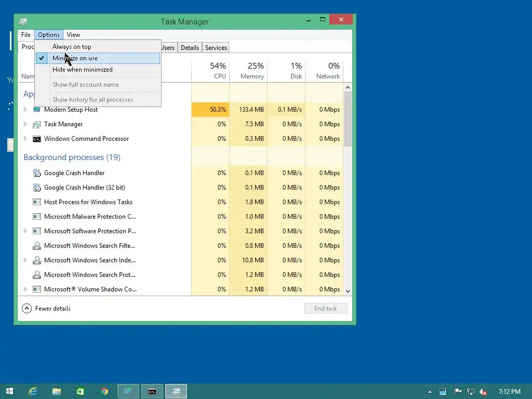
Task: Expand the Windows Command Processor row
Action: point(25,138)
